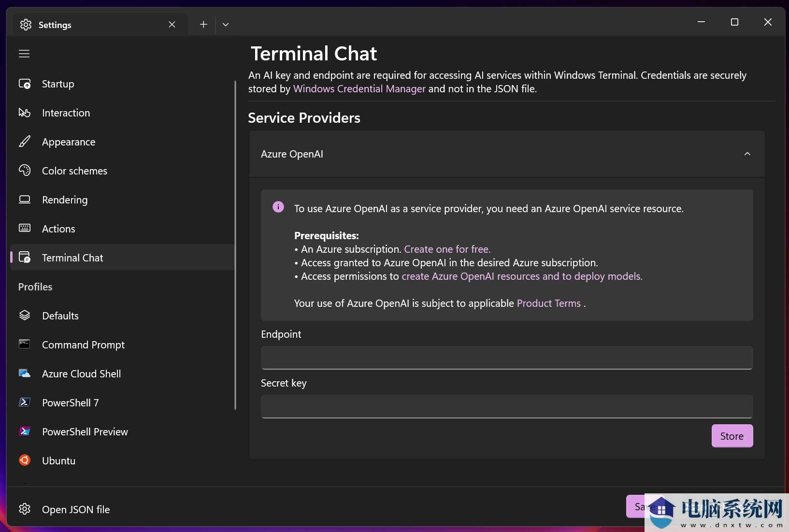The image size is (789, 532).
Task: Click the Rendering monitor icon
Action: (25, 200)
